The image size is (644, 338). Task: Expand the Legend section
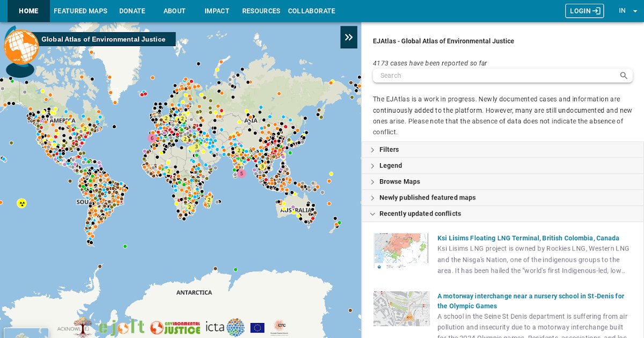click(x=502, y=166)
